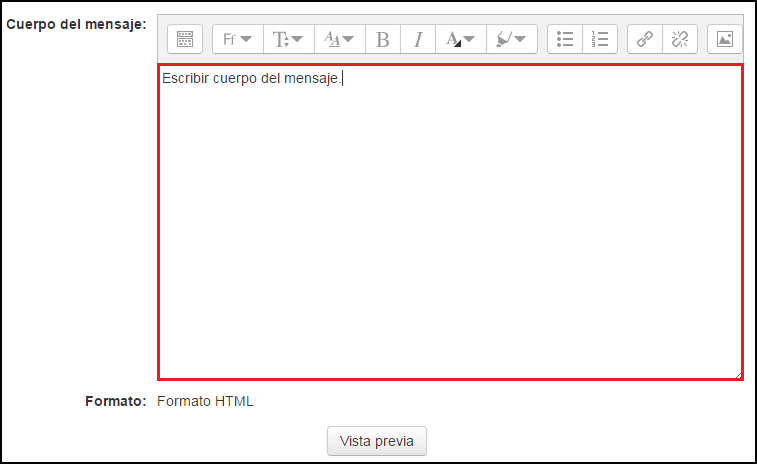Open the font size dropdown
757x464 pixels.
pos(288,40)
